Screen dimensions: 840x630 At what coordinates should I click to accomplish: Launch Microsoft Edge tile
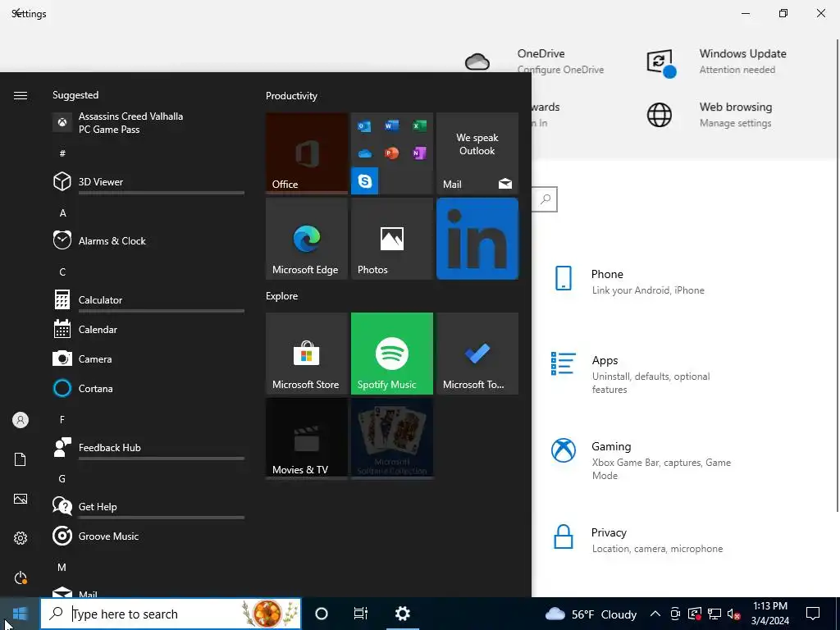click(x=307, y=239)
